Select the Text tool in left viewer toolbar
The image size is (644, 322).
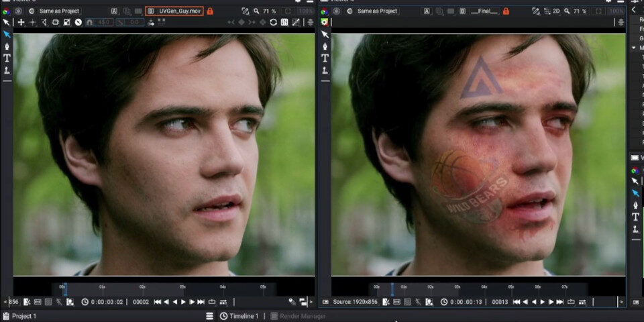pos(7,58)
